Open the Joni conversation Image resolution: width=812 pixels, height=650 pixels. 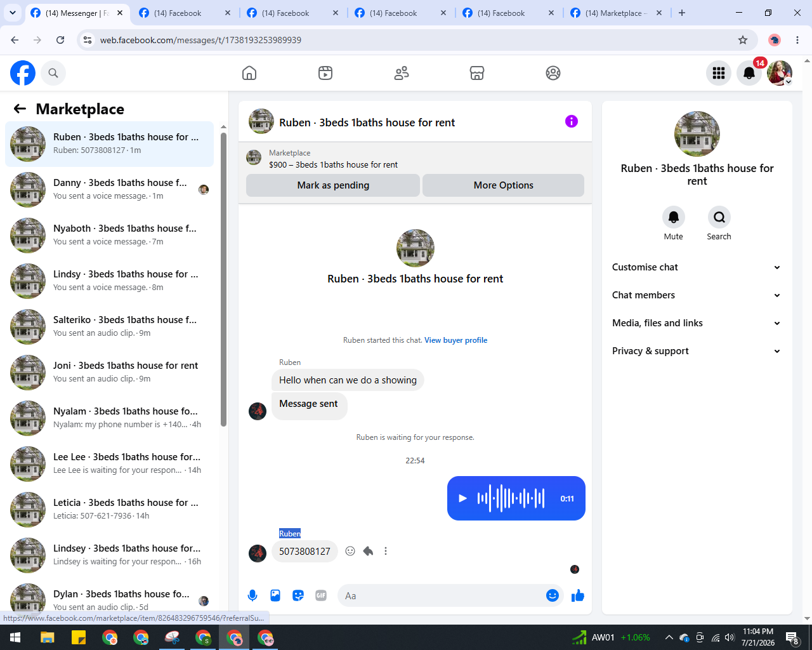[x=109, y=373]
